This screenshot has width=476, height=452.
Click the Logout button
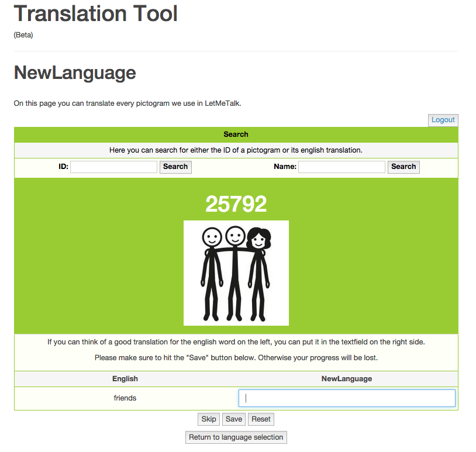click(x=443, y=120)
